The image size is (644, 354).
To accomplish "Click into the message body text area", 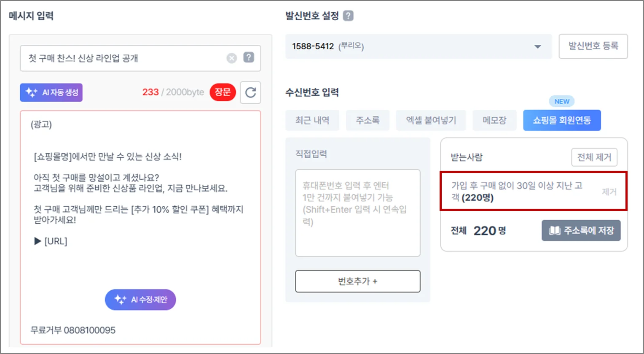I will point(140,228).
